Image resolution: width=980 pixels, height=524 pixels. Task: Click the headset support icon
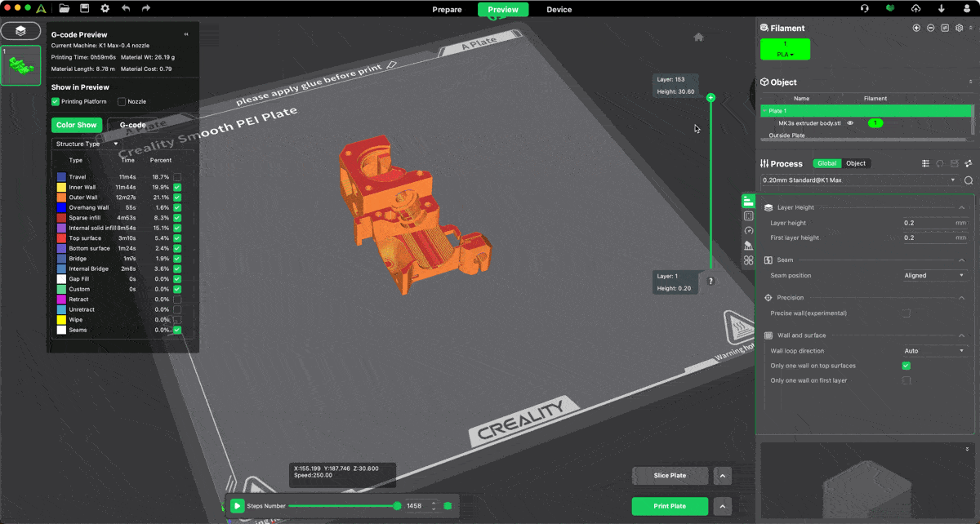point(864,9)
